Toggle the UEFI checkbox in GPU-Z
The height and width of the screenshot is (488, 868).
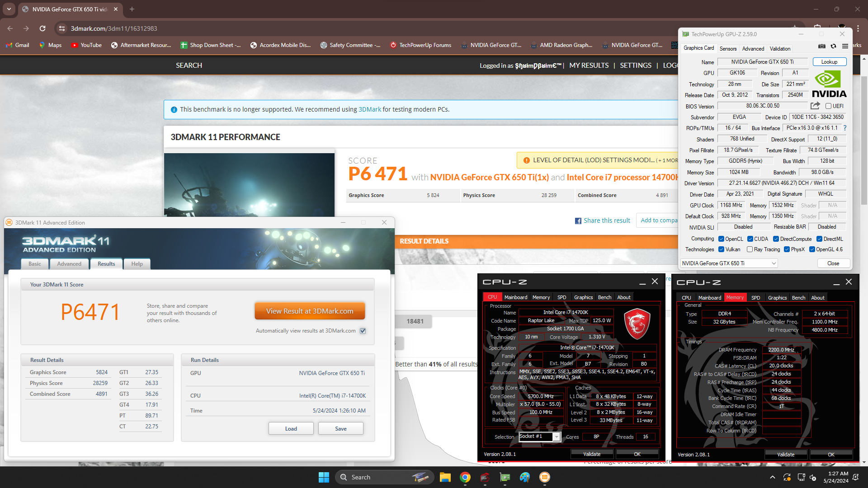pos(828,106)
